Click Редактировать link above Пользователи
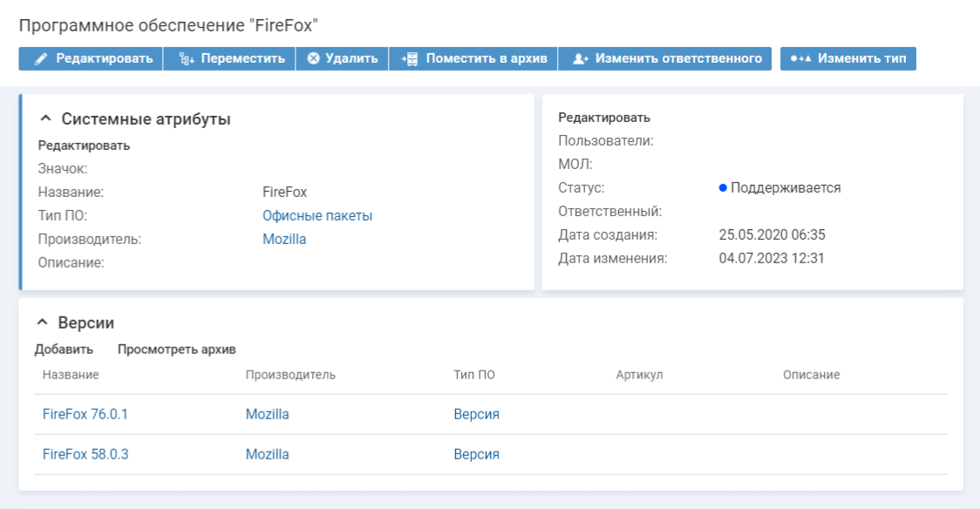 pyautogui.click(x=603, y=118)
